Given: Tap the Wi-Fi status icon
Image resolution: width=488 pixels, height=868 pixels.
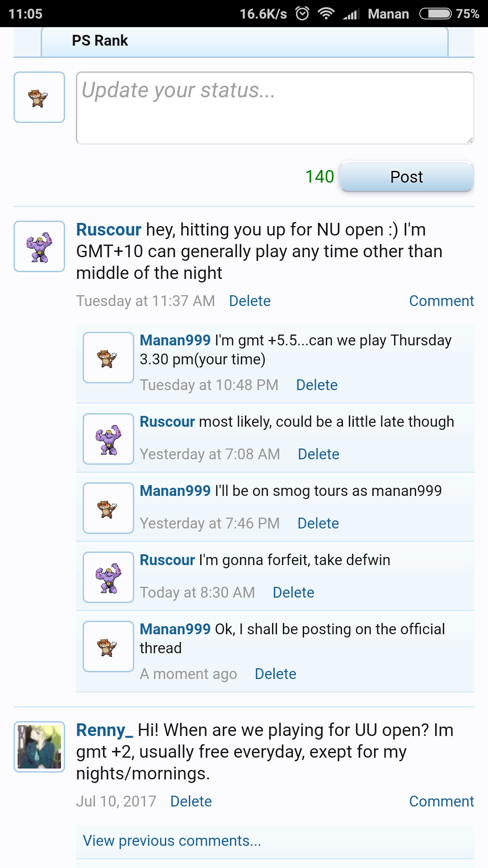Looking at the screenshot, I should click(x=326, y=14).
